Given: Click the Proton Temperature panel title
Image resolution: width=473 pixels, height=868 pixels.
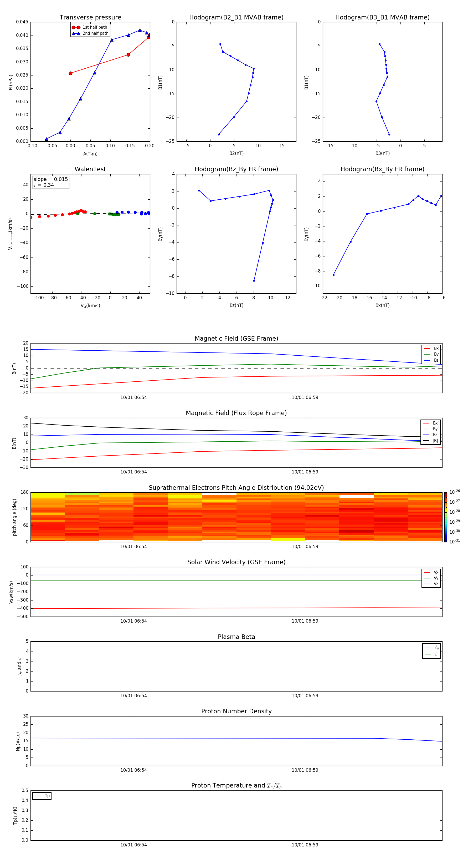Looking at the screenshot, I should pos(236,786).
